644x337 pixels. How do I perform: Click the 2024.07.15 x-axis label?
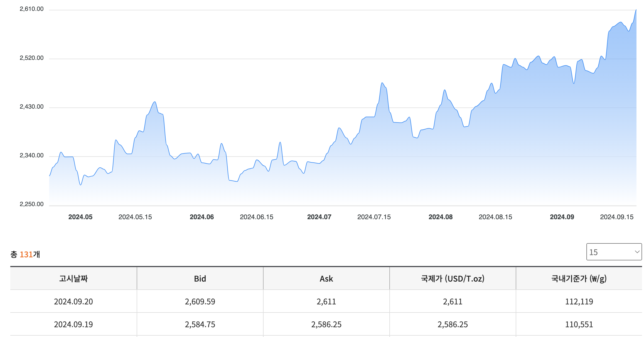click(374, 217)
